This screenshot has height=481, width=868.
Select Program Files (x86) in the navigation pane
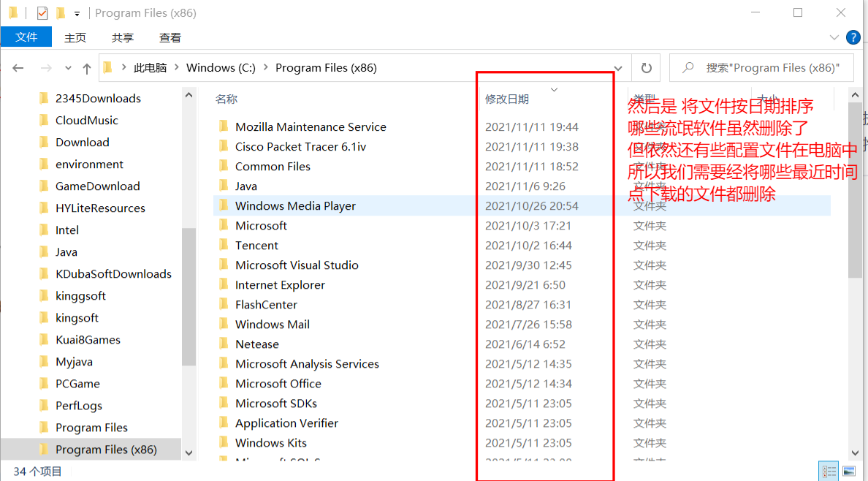coord(106,450)
